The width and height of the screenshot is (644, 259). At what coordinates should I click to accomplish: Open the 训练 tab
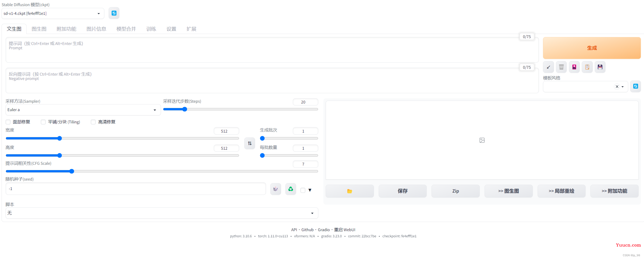pyautogui.click(x=151, y=29)
